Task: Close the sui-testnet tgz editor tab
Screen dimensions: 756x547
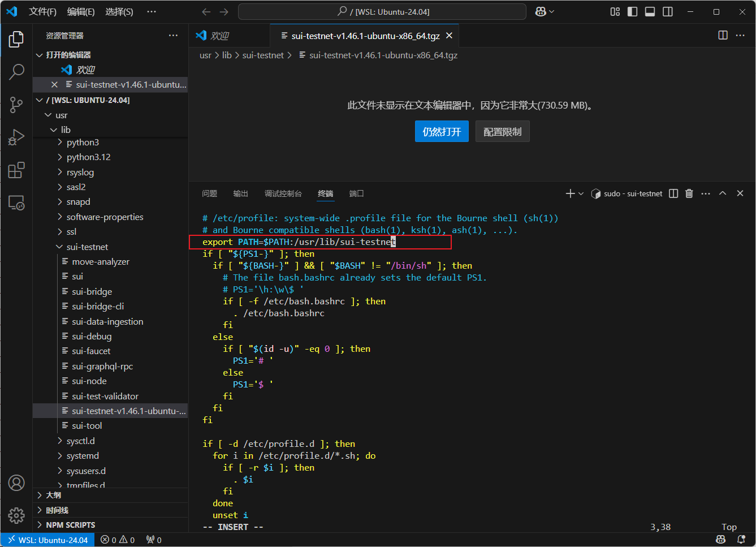Action: click(x=449, y=36)
